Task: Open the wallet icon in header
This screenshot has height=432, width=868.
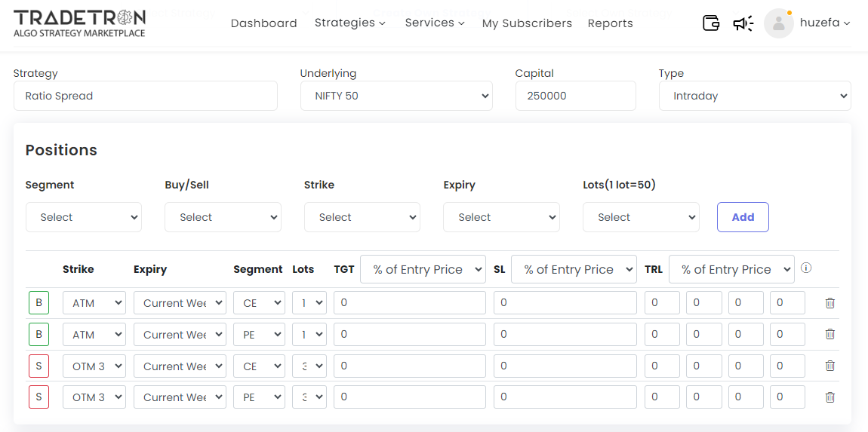Action: (710, 23)
